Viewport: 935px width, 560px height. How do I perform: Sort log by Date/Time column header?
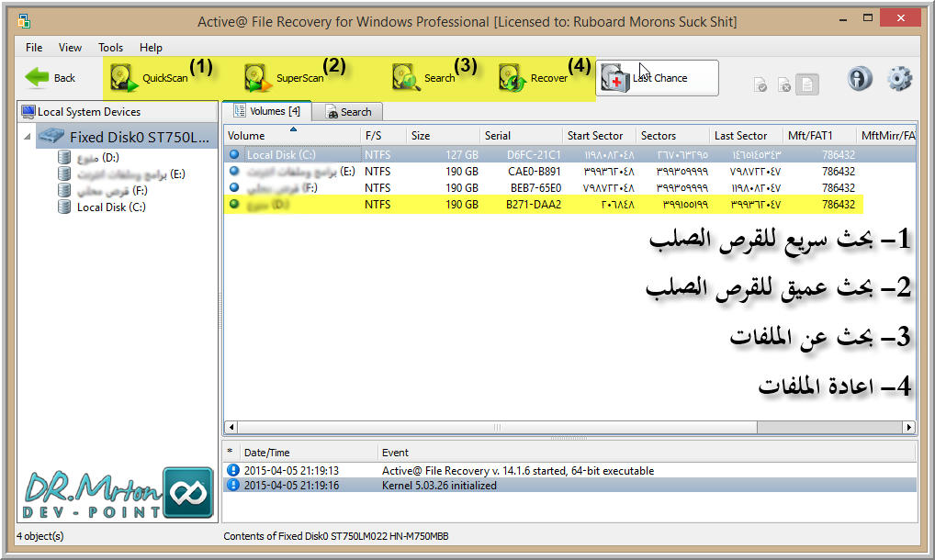309,453
